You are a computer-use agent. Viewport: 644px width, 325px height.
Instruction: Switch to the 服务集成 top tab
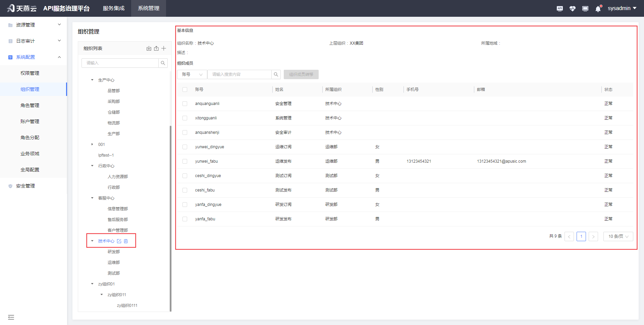(x=114, y=8)
